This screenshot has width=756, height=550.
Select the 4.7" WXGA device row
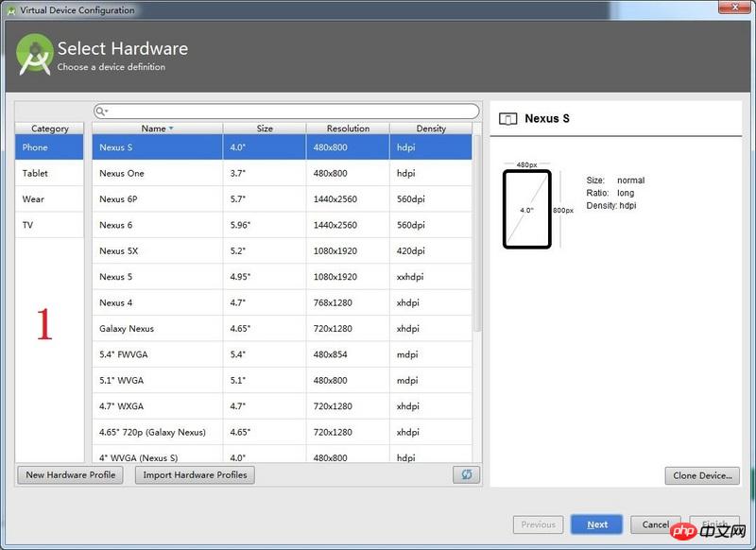(282, 406)
